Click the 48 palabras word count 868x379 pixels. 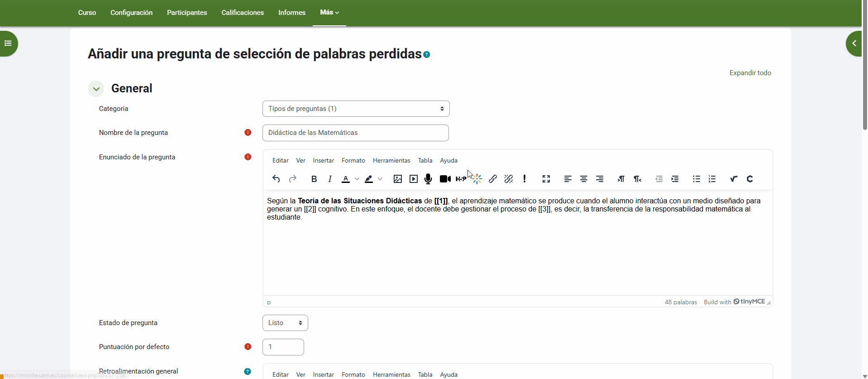click(681, 302)
